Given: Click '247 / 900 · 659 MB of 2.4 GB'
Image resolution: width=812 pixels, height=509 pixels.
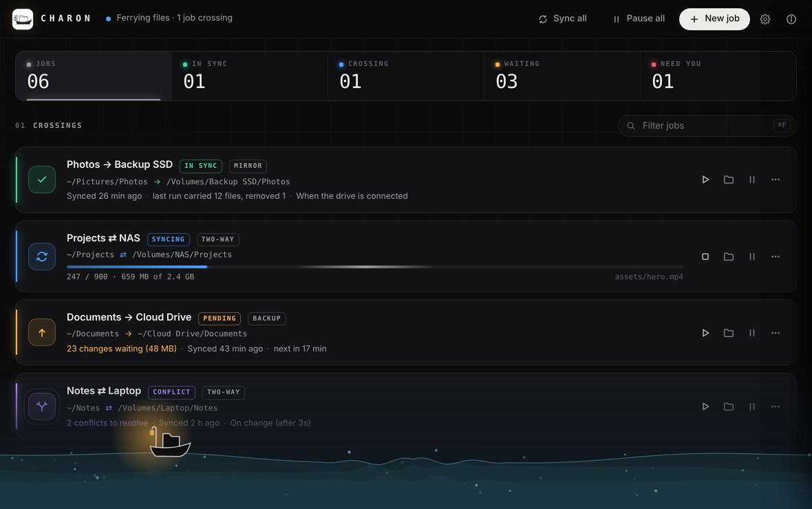Looking at the screenshot, I should tap(131, 277).
